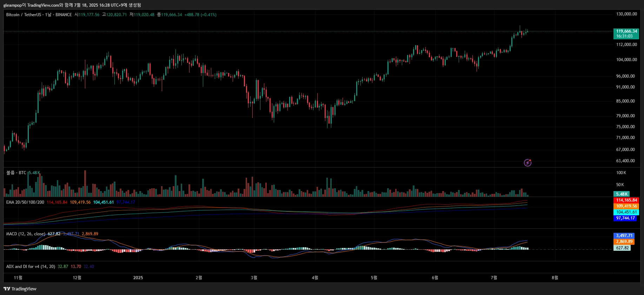The height and width of the screenshot is (295, 644).
Task: Click the gleampop snapshot caption at the top
Action: tap(72, 5)
